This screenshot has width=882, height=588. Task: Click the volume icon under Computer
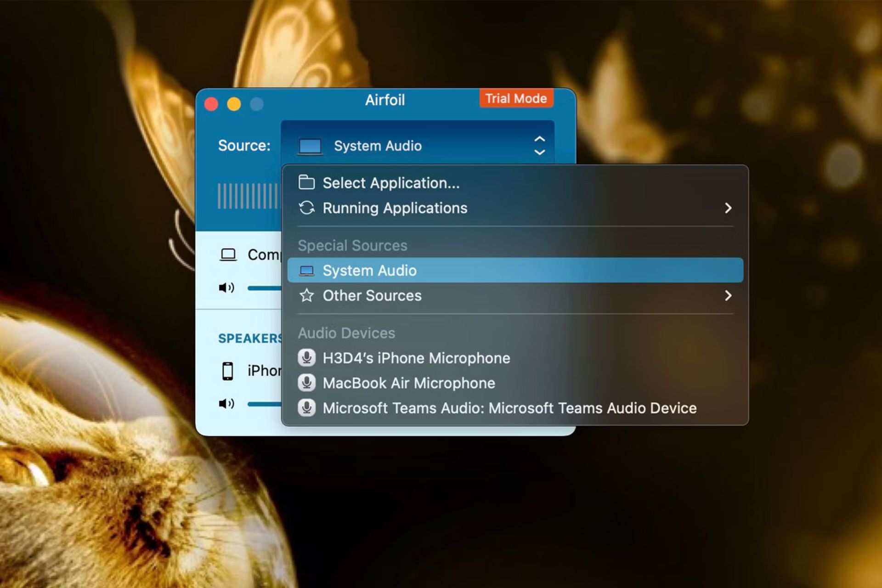(x=226, y=288)
